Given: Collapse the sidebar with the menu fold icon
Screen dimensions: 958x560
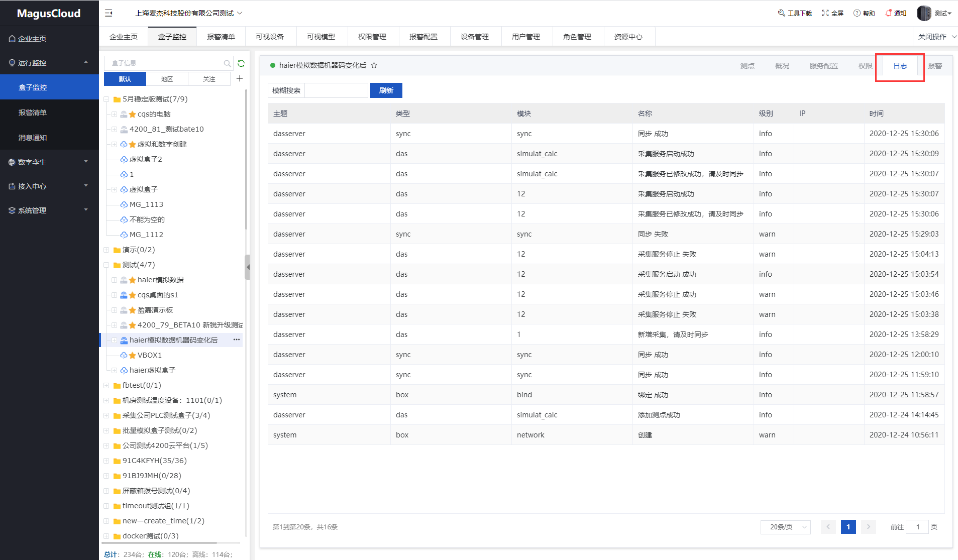Looking at the screenshot, I should (109, 13).
